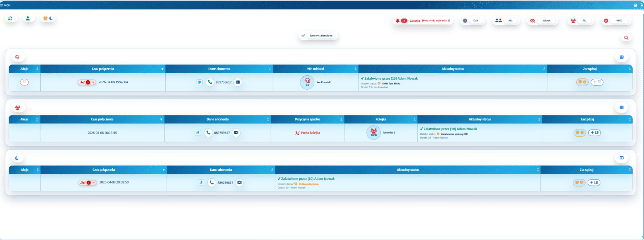Viewport: 644px width, 240px height.
Task: Open the 'MCD' compass selector
Action: tap(615, 21)
